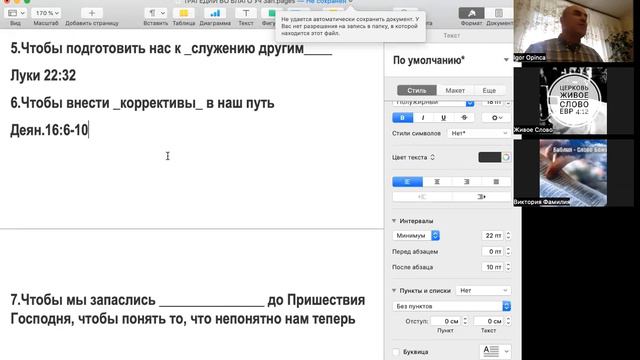The image size is (640, 360).
Task: Open the Минимум line spacing dropdown
Action: point(416,236)
